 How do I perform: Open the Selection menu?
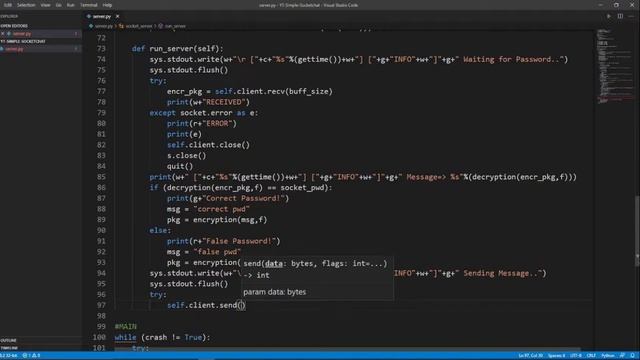[x=26, y=5]
